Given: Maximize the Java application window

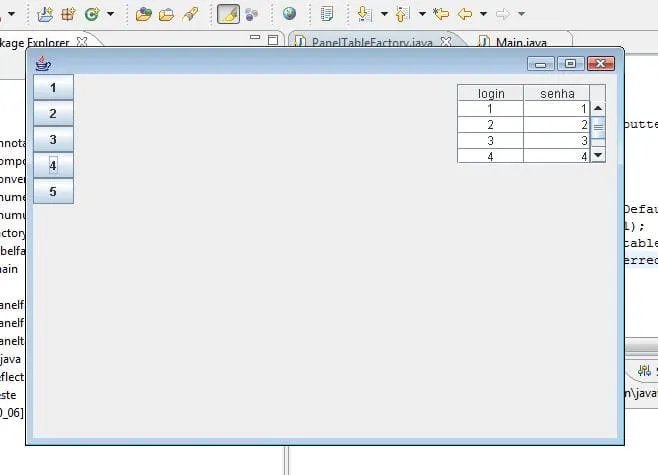Looking at the screenshot, I should tap(570, 64).
